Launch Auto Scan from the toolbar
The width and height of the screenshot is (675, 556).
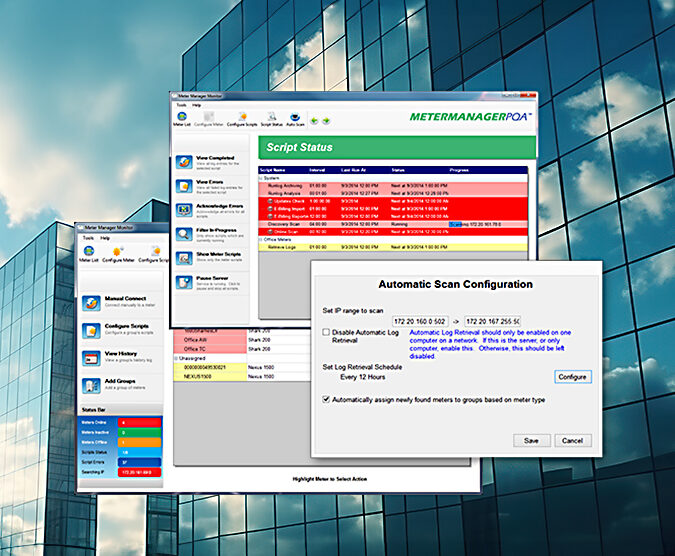[x=295, y=119]
